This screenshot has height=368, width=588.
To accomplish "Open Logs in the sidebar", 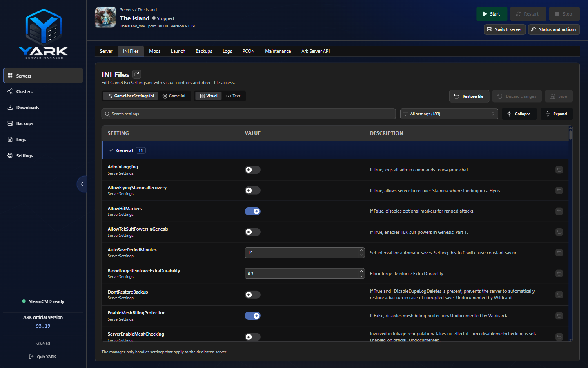I will coord(43,140).
